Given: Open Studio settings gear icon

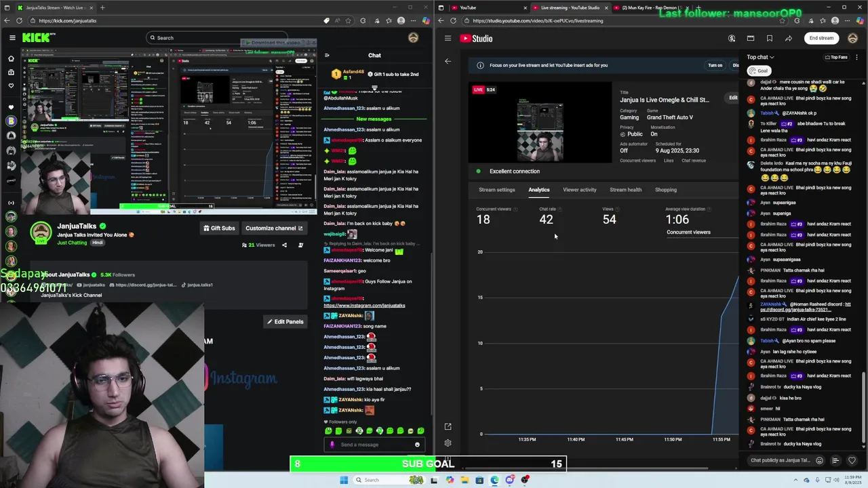Looking at the screenshot, I should click(x=448, y=443).
